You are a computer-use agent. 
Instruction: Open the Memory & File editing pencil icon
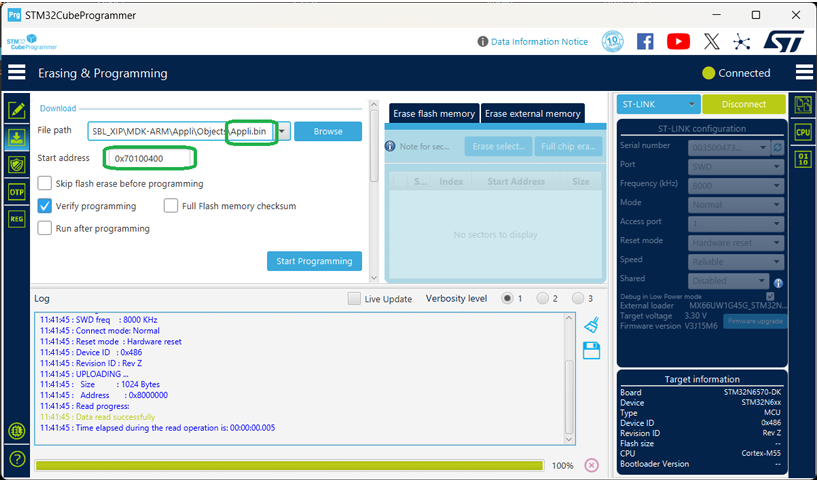point(17,110)
